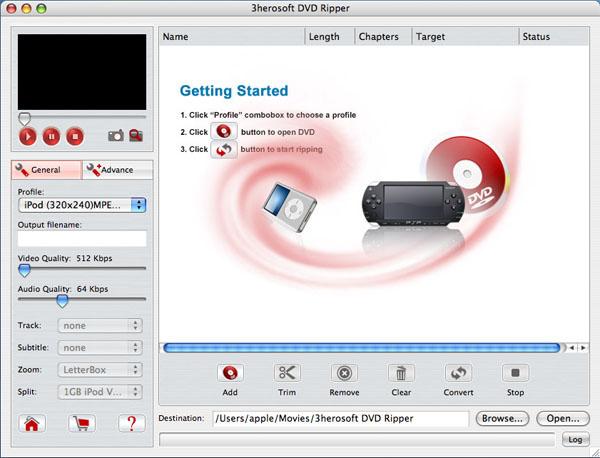The height and width of the screenshot is (458, 600).
Task: Switch to the Advance tab
Action: pyautogui.click(x=117, y=170)
